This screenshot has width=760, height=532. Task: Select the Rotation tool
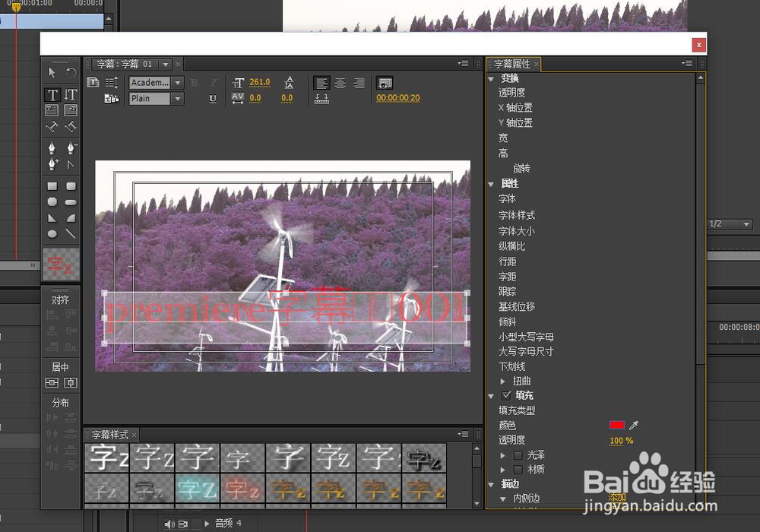click(x=71, y=73)
